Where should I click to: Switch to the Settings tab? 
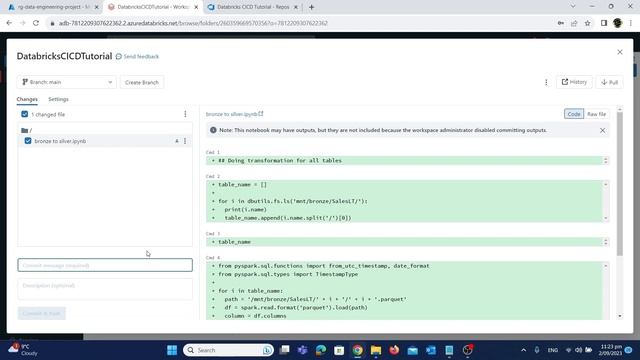58,99
